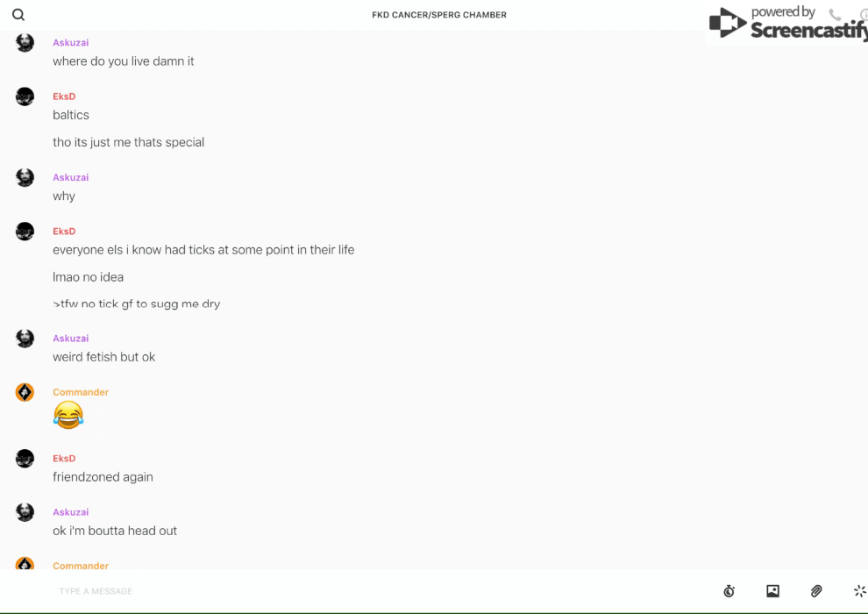This screenshot has width=868, height=614.
Task: Start a voice call with phone icon
Action: coord(835,14)
